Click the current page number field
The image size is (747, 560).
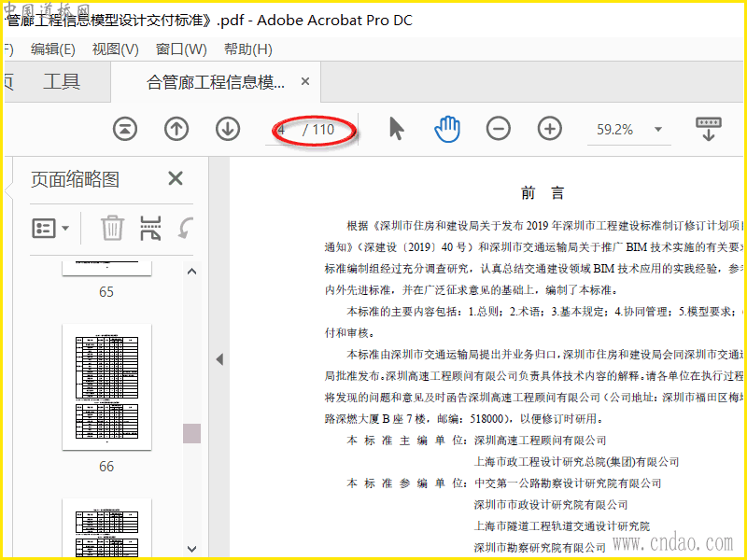point(283,130)
